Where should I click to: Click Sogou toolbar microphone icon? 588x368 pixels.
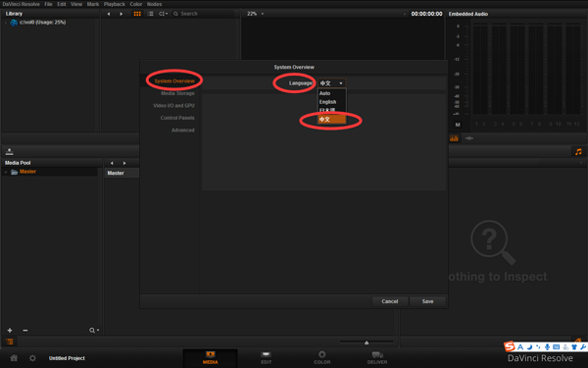[x=547, y=347]
